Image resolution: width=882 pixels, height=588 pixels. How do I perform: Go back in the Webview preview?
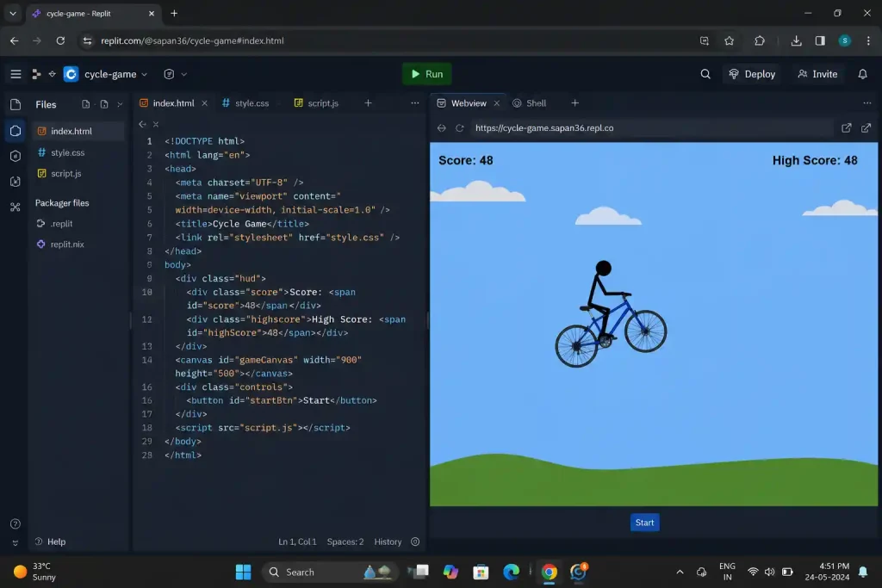coord(442,128)
